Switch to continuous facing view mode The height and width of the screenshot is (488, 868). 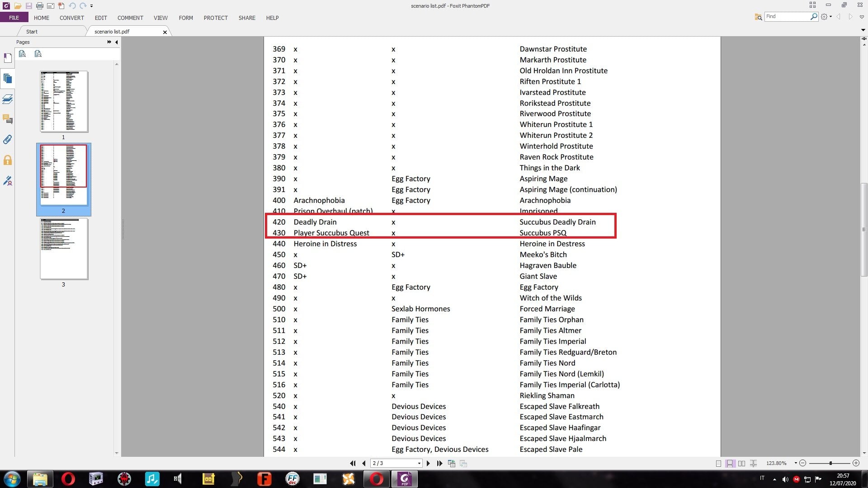tap(753, 463)
